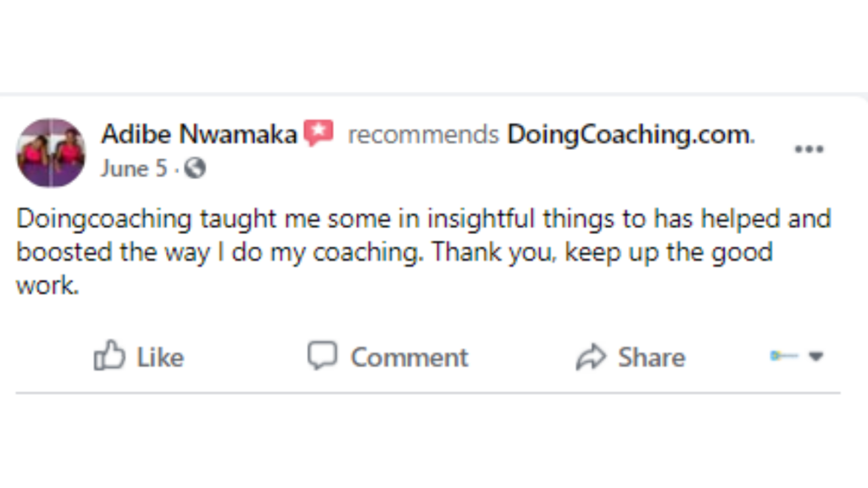Select the Comment button text
The height and width of the screenshot is (488, 868).
pos(409,358)
